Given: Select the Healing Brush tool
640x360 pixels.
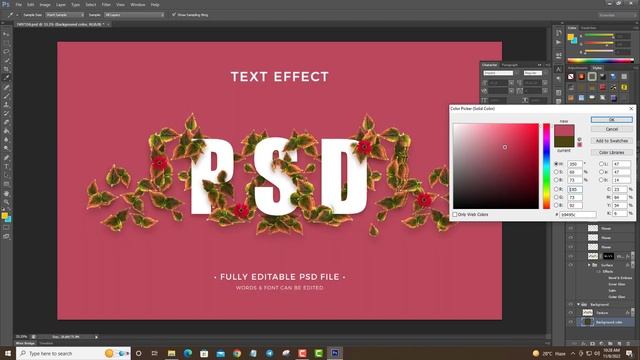Looking at the screenshot, I should click(x=6, y=87).
